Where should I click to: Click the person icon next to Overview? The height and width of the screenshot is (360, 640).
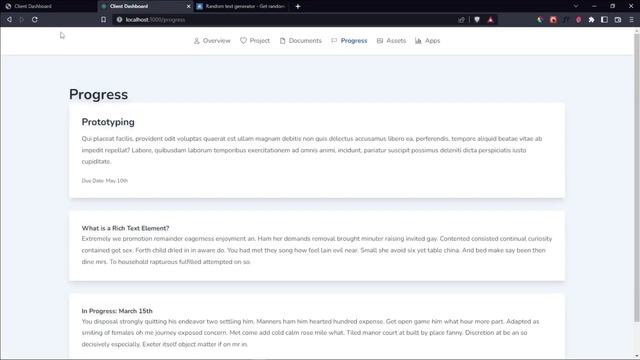pyautogui.click(x=196, y=41)
